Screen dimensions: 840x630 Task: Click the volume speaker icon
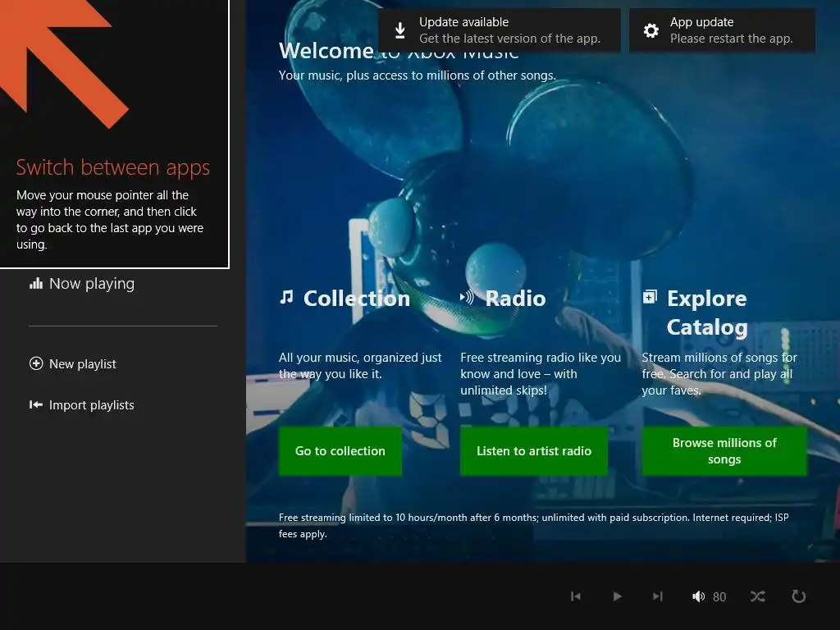[699, 596]
